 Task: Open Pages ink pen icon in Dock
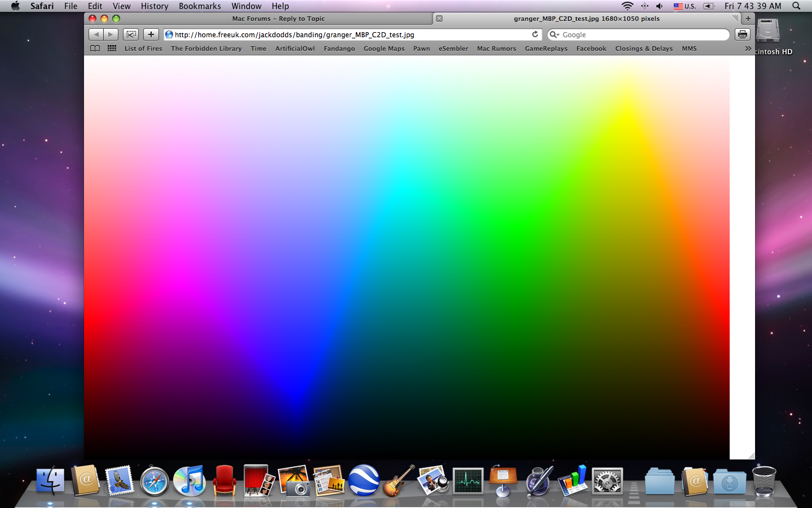point(538,481)
